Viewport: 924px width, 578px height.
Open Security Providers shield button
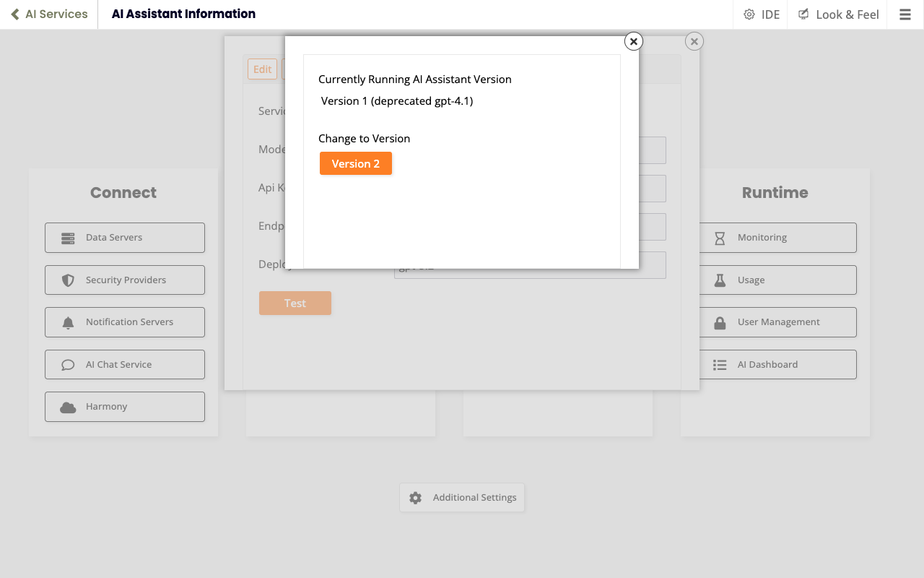124,280
